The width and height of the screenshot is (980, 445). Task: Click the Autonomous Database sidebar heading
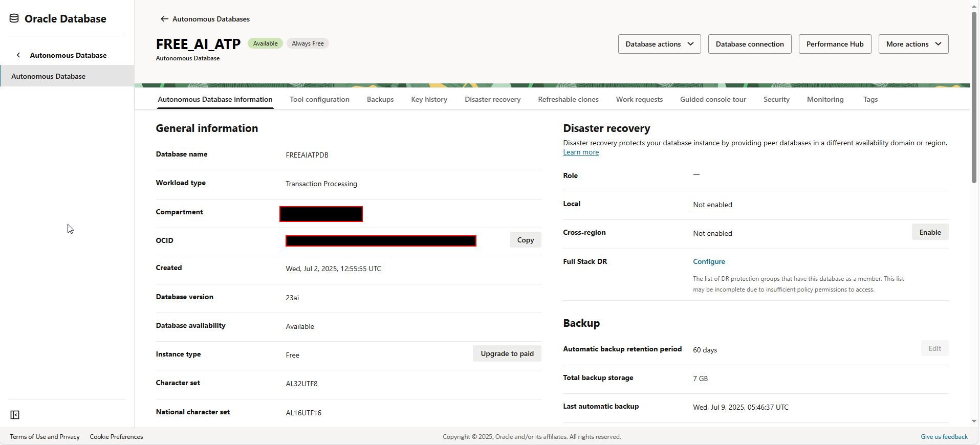68,55
